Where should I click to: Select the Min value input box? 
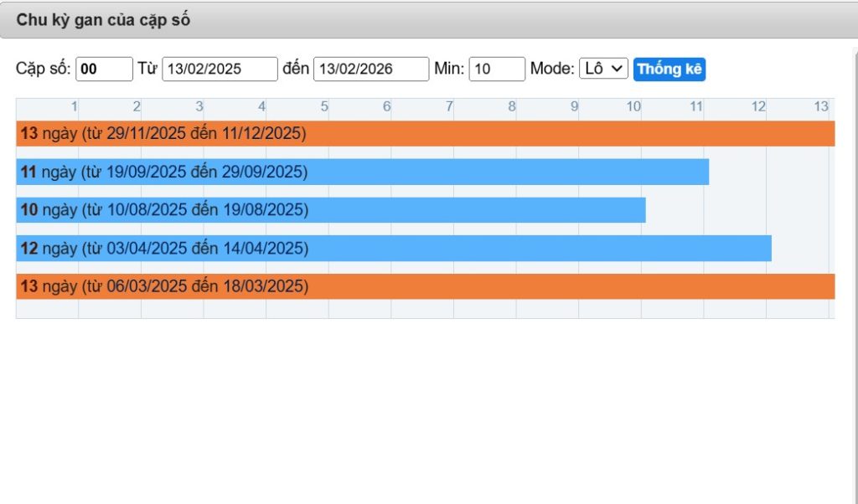click(x=497, y=69)
